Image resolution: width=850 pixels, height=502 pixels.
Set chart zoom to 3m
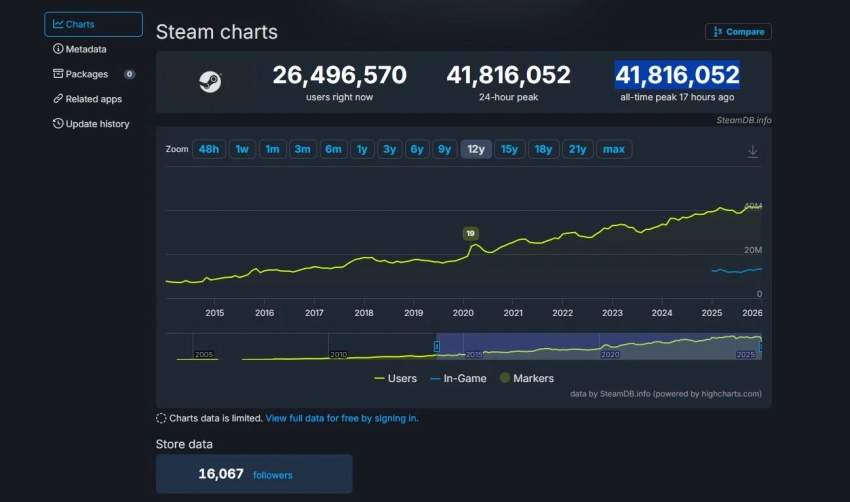pos(302,149)
